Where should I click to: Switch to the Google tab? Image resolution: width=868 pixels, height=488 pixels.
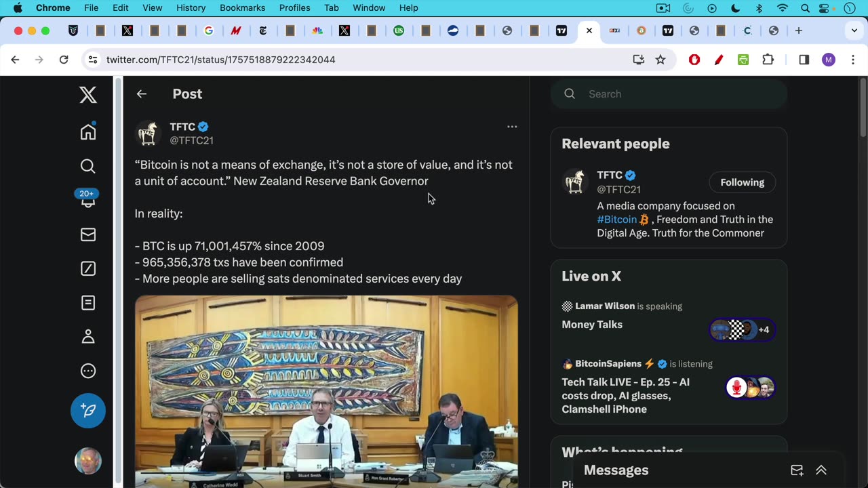[209, 30]
